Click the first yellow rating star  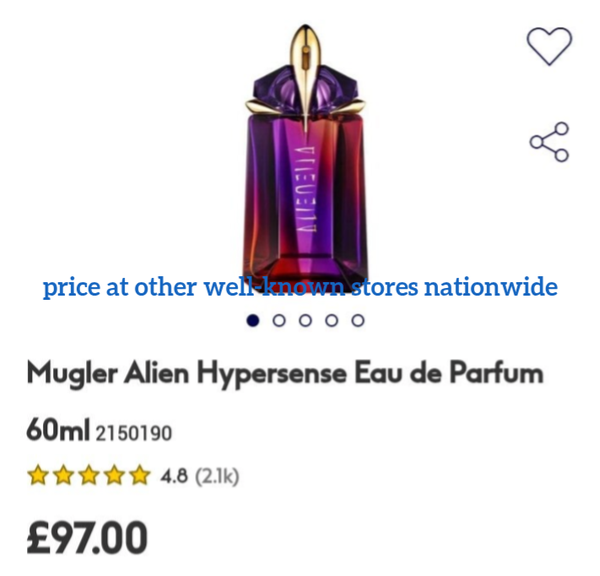click(x=38, y=475)
